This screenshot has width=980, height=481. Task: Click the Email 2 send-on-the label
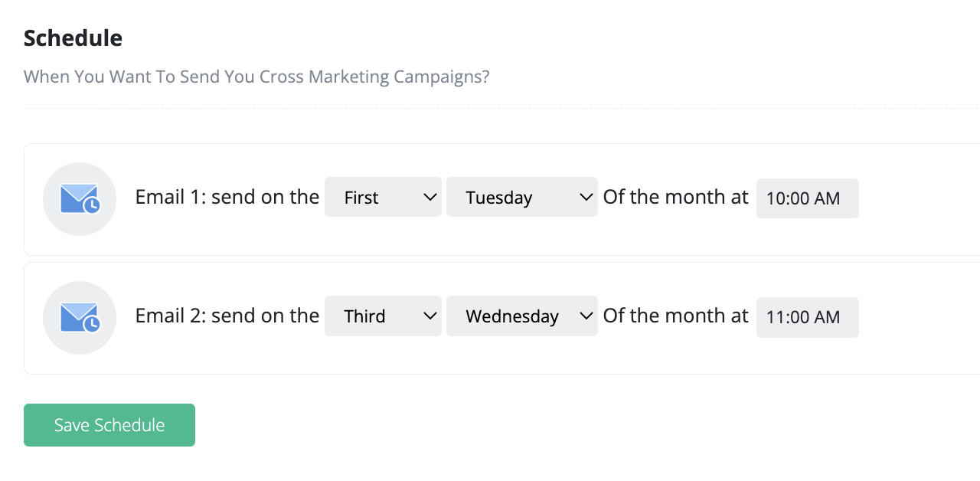coord(227,315)
